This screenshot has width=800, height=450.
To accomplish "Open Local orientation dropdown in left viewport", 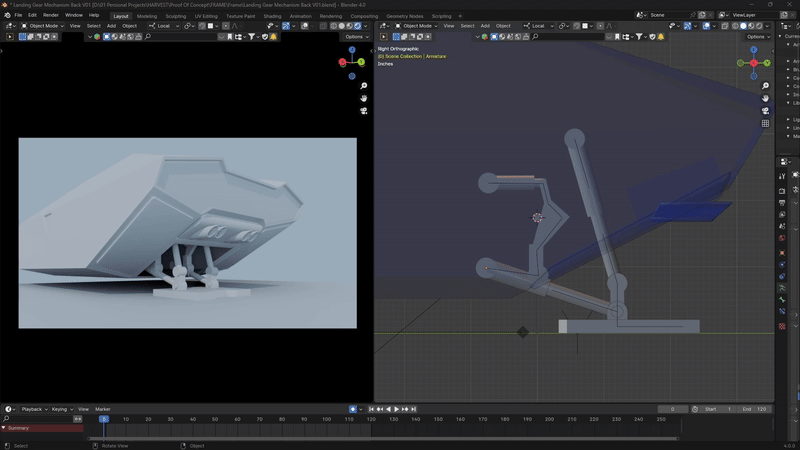I will point(164,26).
